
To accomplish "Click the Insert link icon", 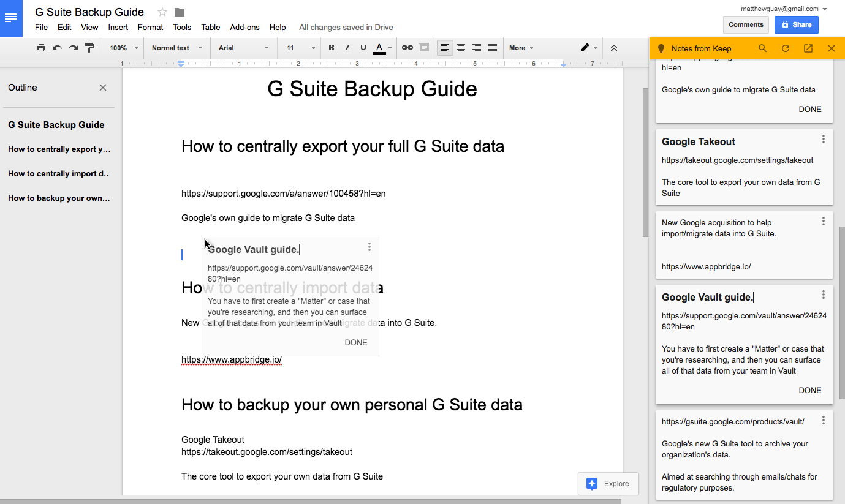I will click(407, 48).
